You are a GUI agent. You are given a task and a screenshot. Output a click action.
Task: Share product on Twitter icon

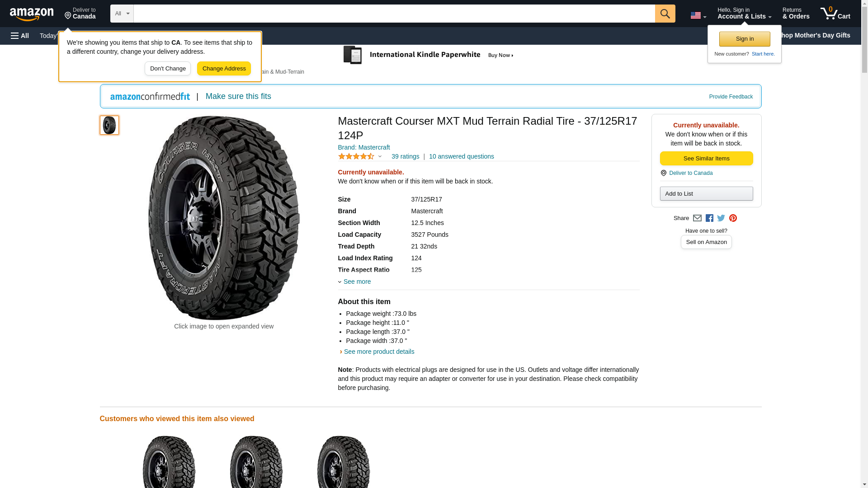click(721, 218)
